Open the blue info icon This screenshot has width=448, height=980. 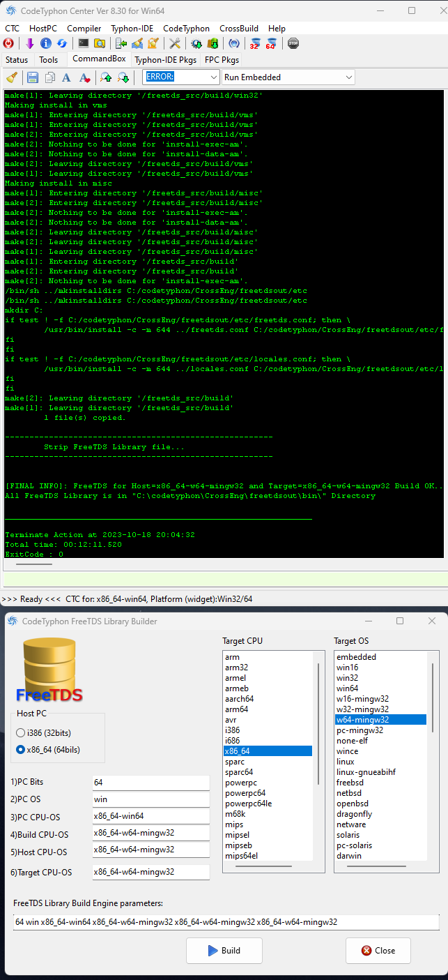click(x=46, y=43)
